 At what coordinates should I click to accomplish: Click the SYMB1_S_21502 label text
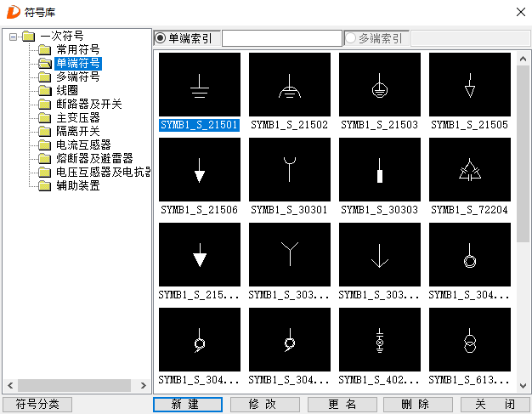(290, 125)
